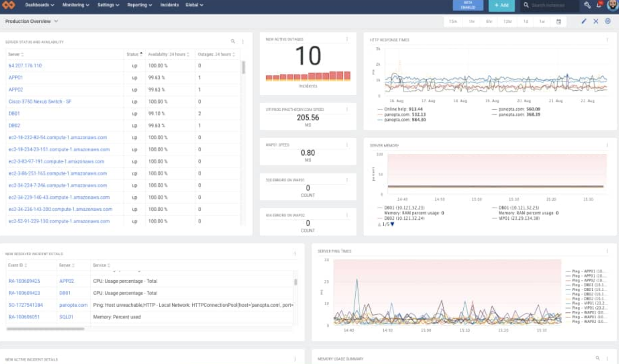
Task: Click the + Add button
Action: [501, 5]
